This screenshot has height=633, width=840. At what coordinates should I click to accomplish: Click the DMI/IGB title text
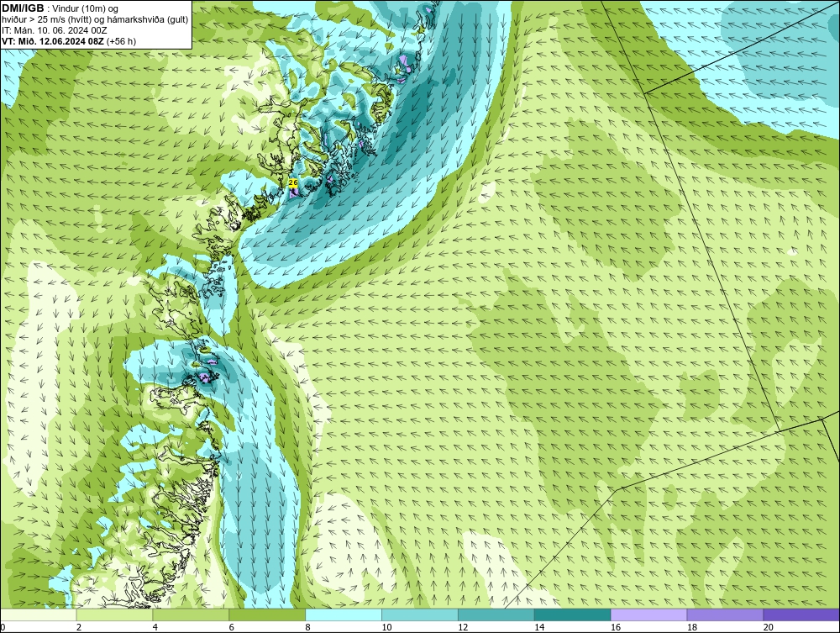click(23, 8)
